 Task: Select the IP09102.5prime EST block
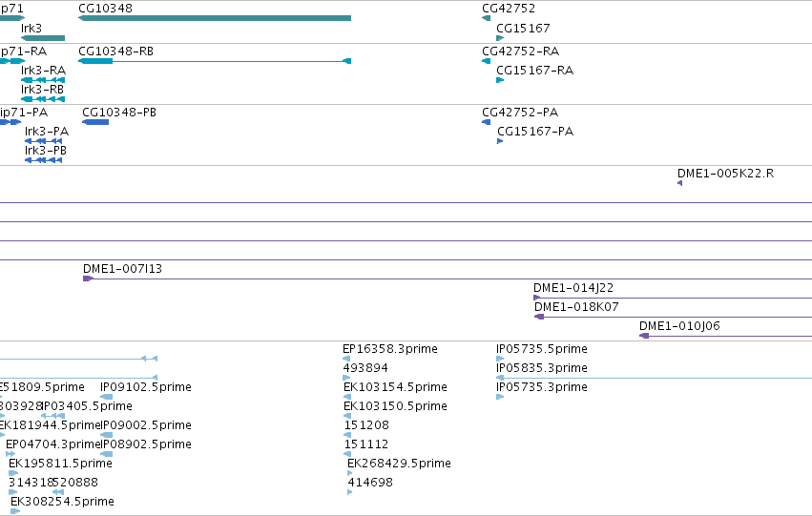[106, 397]
